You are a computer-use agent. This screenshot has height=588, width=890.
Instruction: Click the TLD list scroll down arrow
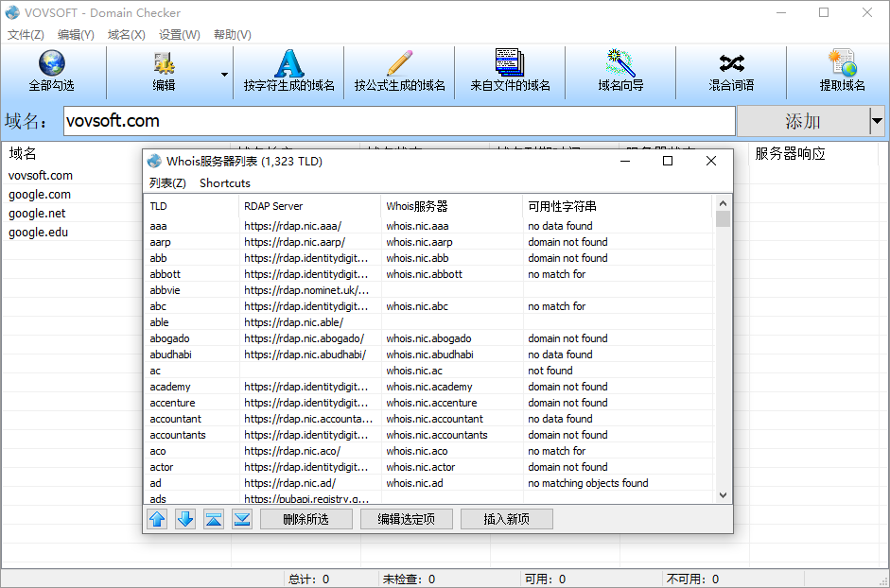pos(723,495)
